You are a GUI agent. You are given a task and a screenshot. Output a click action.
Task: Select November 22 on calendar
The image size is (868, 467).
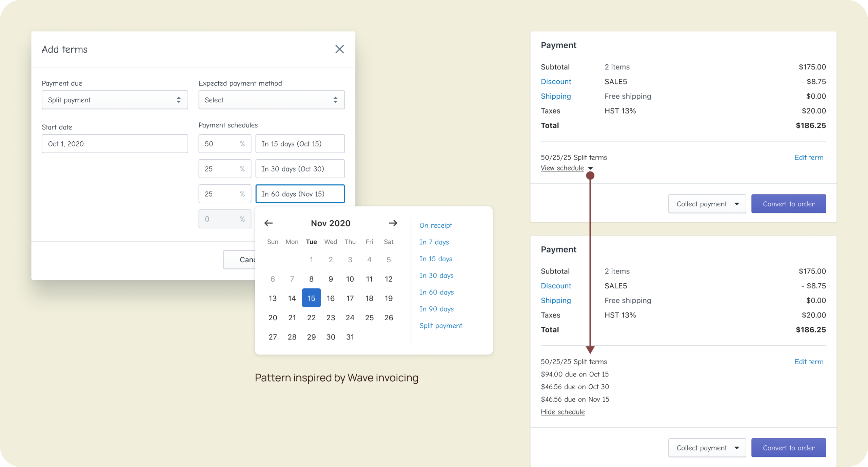click(311, 318)
